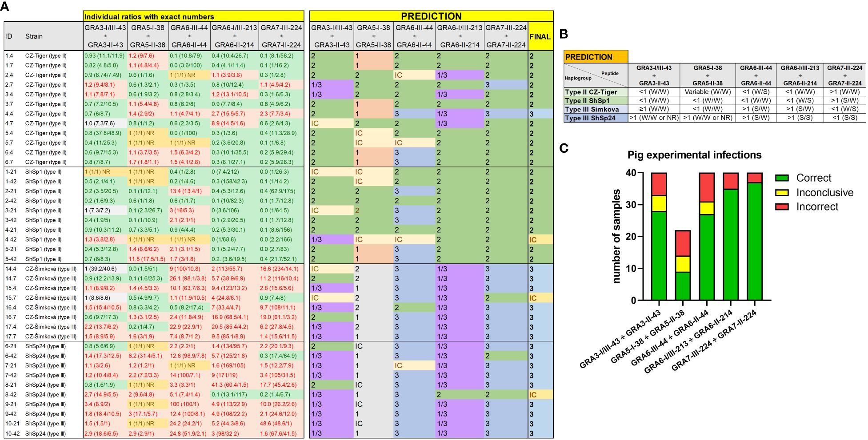Image resolution: width=868 pixels, height=440 pixels.
Task: Click the "number of samples" axis label
Action: tap(616, 236)
